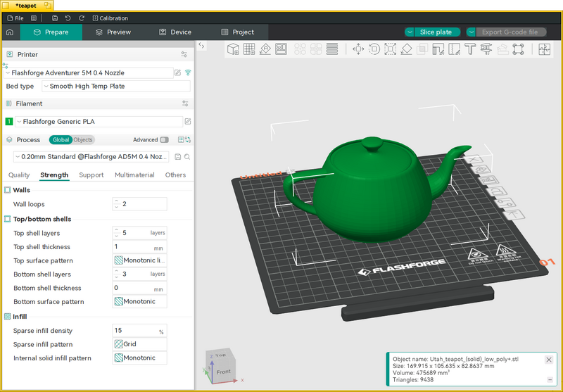Switch to the Device tab
Screen dimensions: 563x392
pyautogui.click(x=175, y=32)
